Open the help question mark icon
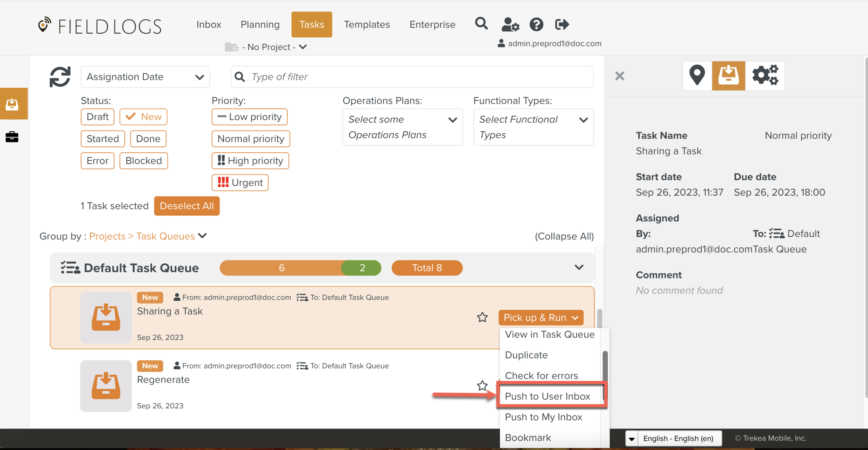Image resolution: width=868 pixels, height=450 pixels. click(x=536, y=25)
